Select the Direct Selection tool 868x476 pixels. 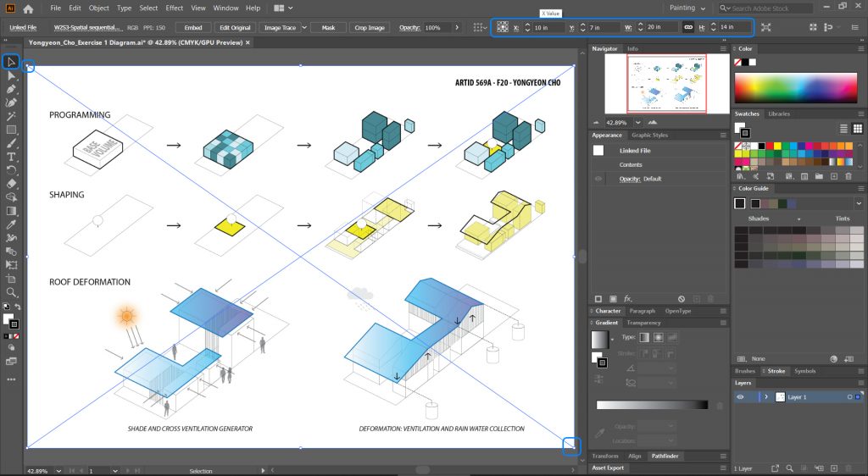tap(12, 75)
